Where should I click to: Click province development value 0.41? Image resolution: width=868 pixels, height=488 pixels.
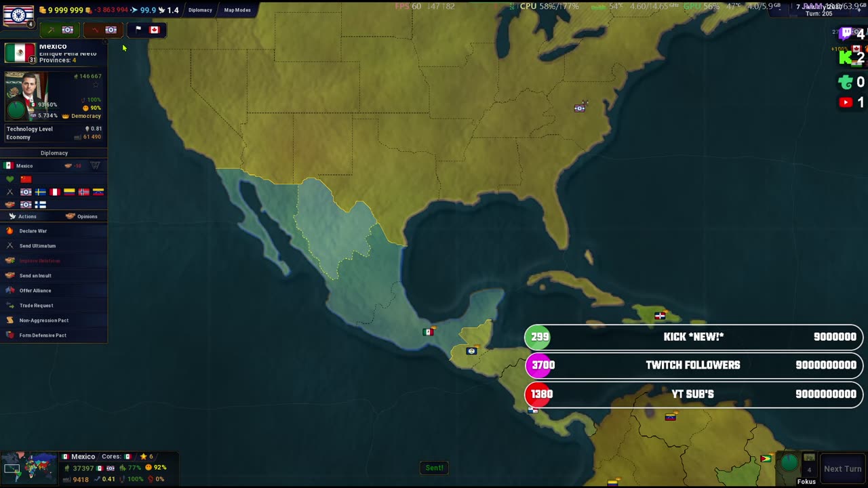pos(108,479)
